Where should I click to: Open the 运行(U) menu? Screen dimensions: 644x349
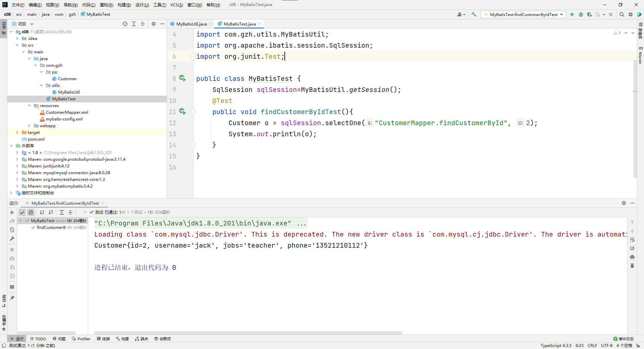[142, 5]
